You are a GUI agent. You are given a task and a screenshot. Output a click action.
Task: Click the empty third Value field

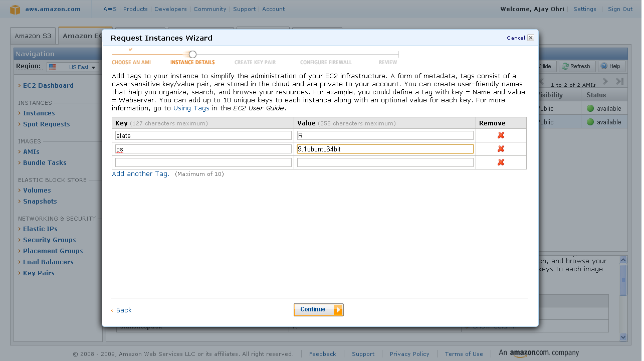tap(385, 162)
